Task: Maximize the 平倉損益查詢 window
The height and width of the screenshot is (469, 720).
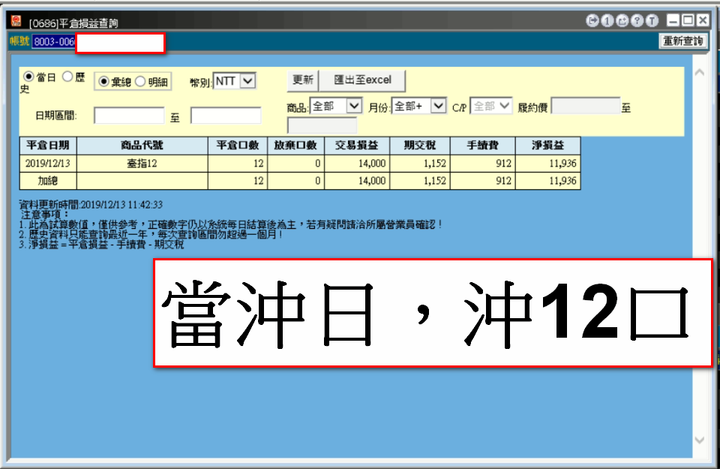Action: 688,20
